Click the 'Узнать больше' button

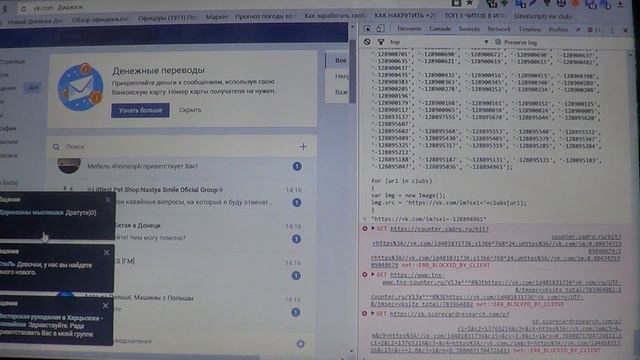pyautogui.click(x=140, y=110)
